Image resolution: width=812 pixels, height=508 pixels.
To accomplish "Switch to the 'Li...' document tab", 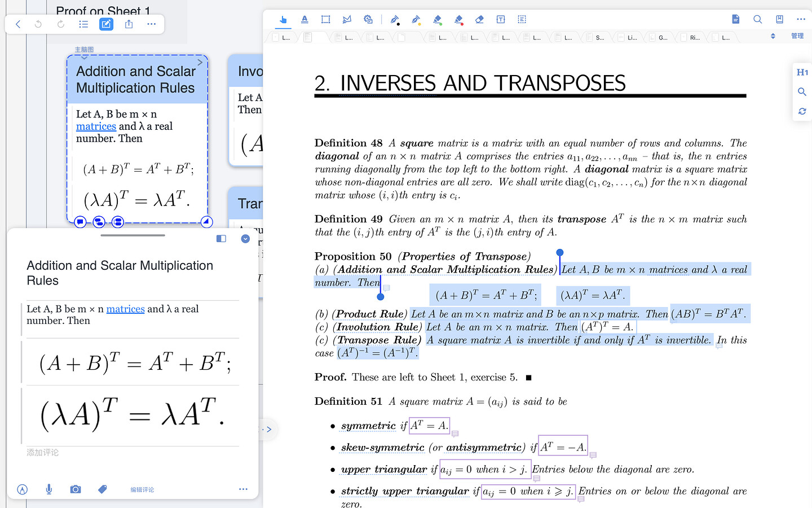I will click(626, 37).
